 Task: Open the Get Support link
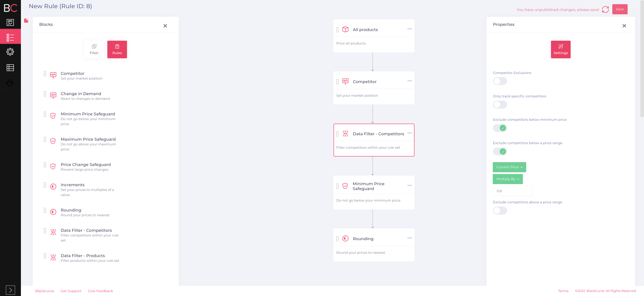point(71,291)
